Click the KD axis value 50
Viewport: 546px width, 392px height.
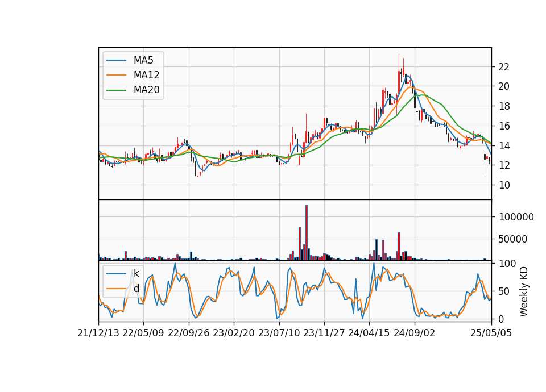point(504,291)
